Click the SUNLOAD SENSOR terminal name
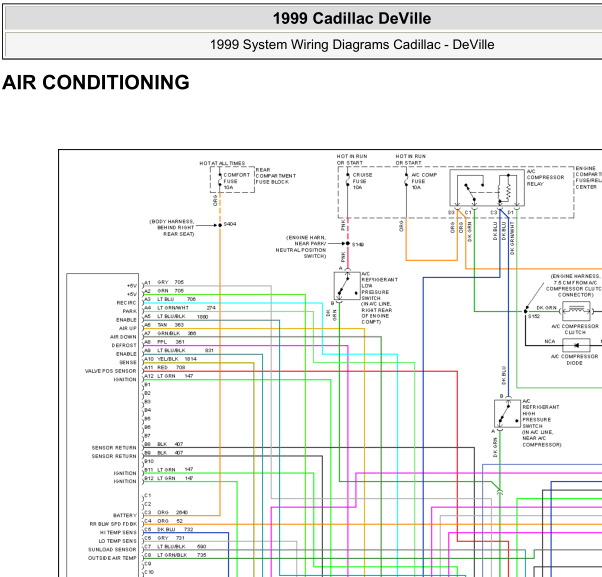This screenshot has width=602, height=577. coord(112,550)
